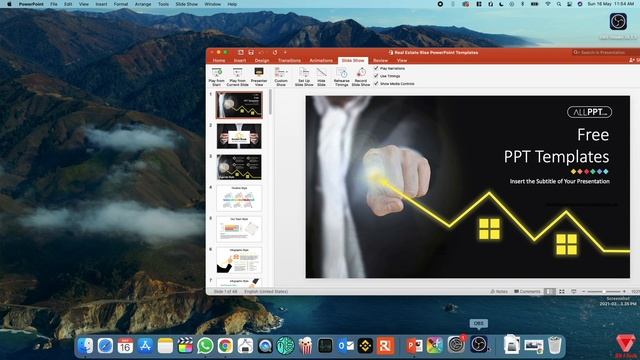Open WhatsApp from the Dock

(205, 346)
